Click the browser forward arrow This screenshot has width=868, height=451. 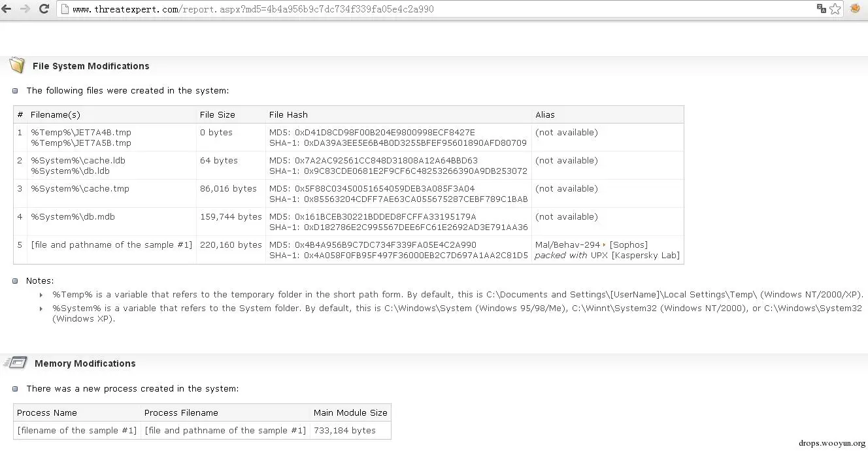[x=25, y=9]
